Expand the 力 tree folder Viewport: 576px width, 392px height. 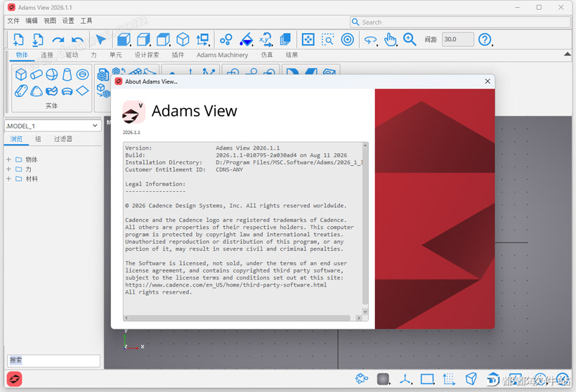tap(8, 169)
